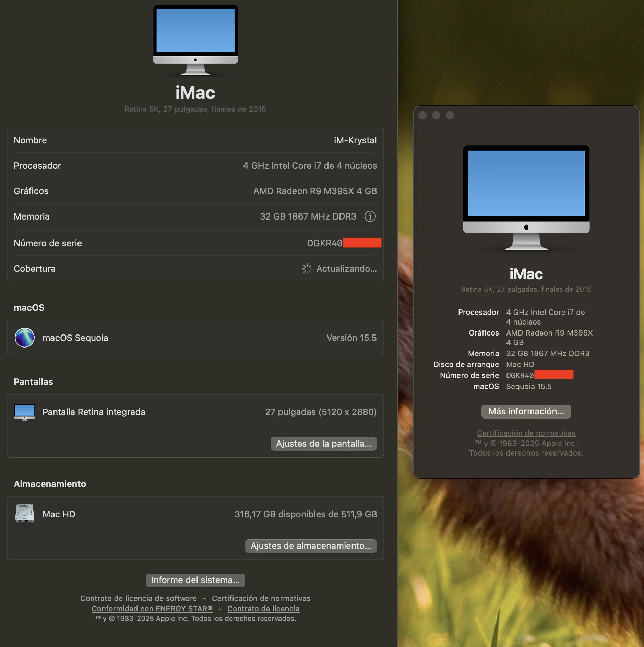Open Certificación de normativas in About window
This screenshot has height=647, width=644.
(526, 433)
